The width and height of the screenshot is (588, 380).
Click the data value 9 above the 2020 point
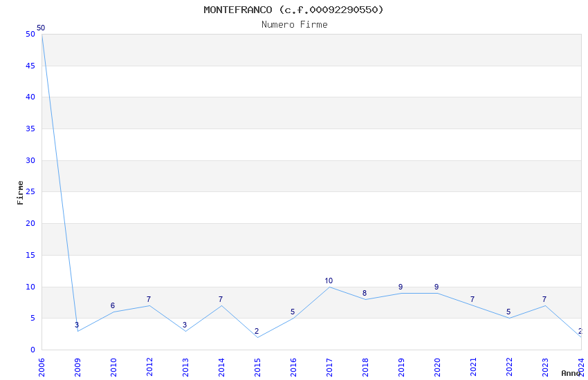coord(437,287)
